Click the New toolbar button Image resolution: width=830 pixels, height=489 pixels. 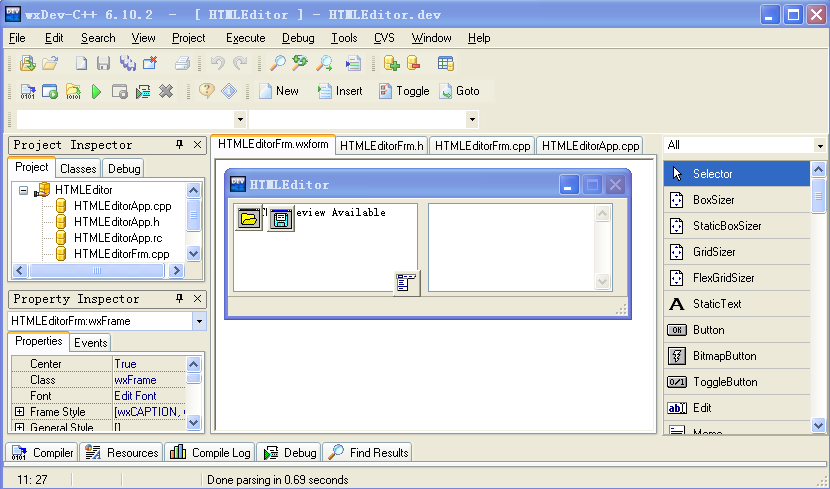pos(279,91)
